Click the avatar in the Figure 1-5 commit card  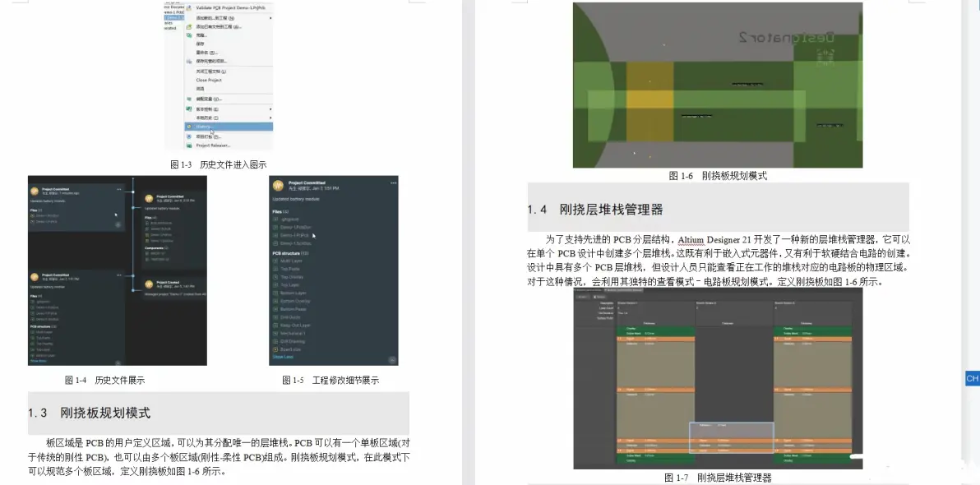[280, 185]
